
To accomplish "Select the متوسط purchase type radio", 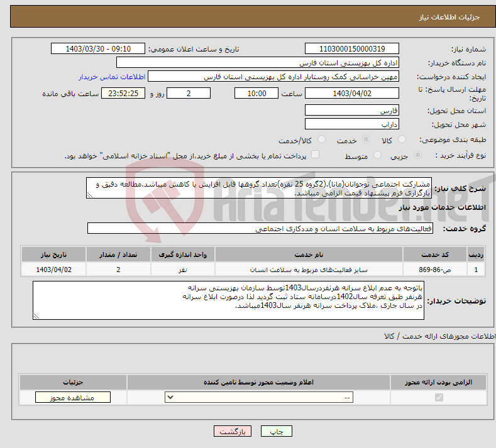I will (377, 155).
